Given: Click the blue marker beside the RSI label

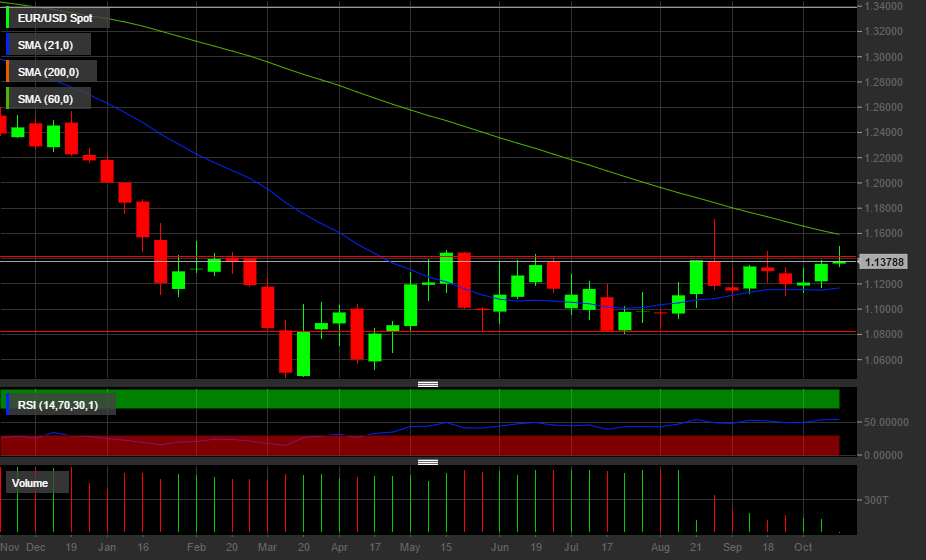Looking at the screenshot, I should point(9,404).
